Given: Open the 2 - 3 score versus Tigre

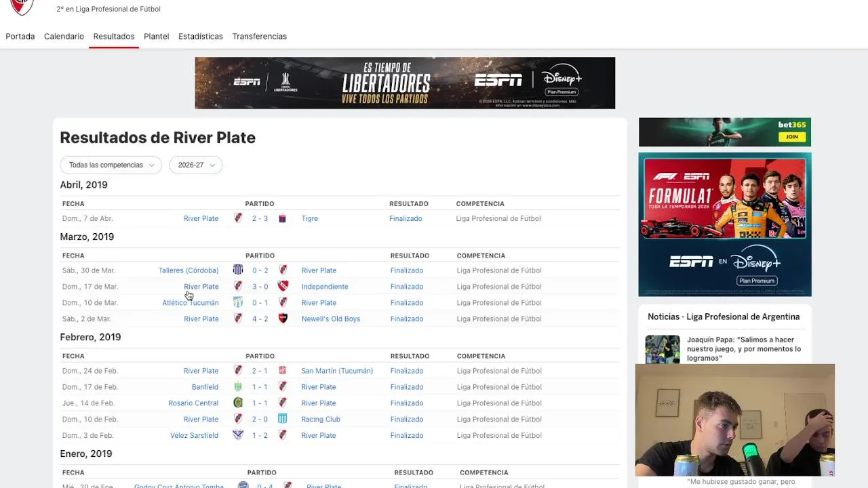Looking at the screenshot, I should tap(260, 218).
